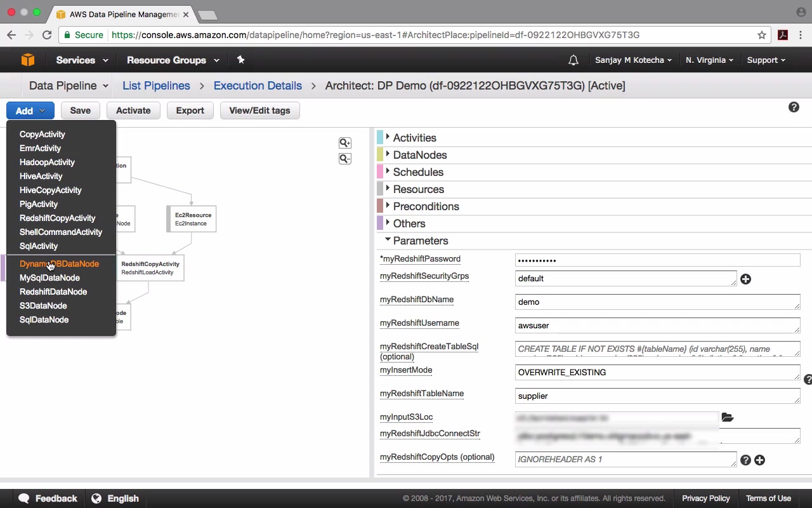Collapse the Parameters section
Viewport: 812px width, 508px height.
[420, 241]
